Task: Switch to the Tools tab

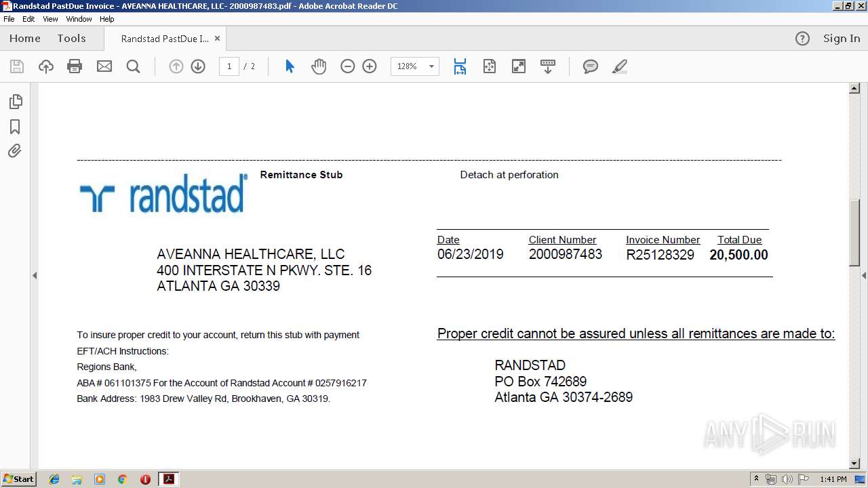Action: point(71,39)
